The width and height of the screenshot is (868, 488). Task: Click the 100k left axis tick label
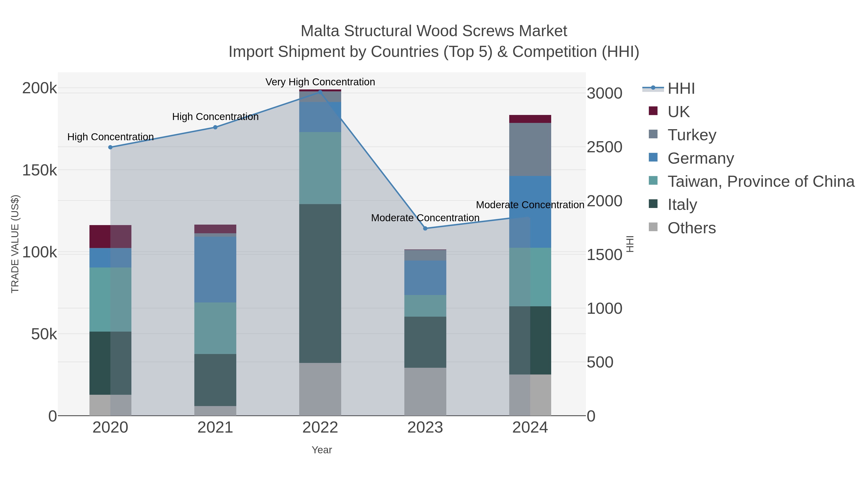click(x=40, y=252)
